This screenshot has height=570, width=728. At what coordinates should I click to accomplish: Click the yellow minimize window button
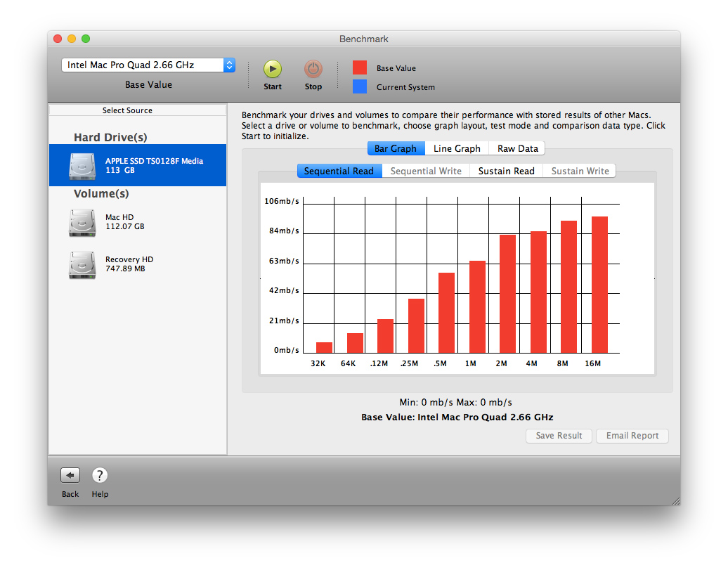tap(72, 39)
